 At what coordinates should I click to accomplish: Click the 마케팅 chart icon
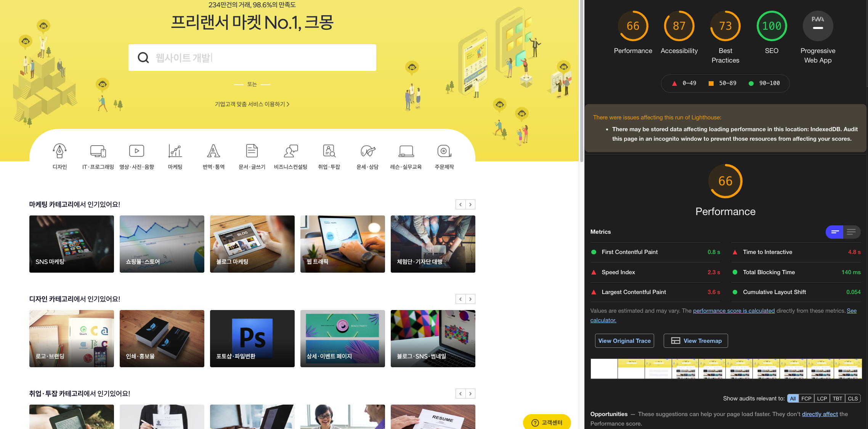click(x=175, y=151)
